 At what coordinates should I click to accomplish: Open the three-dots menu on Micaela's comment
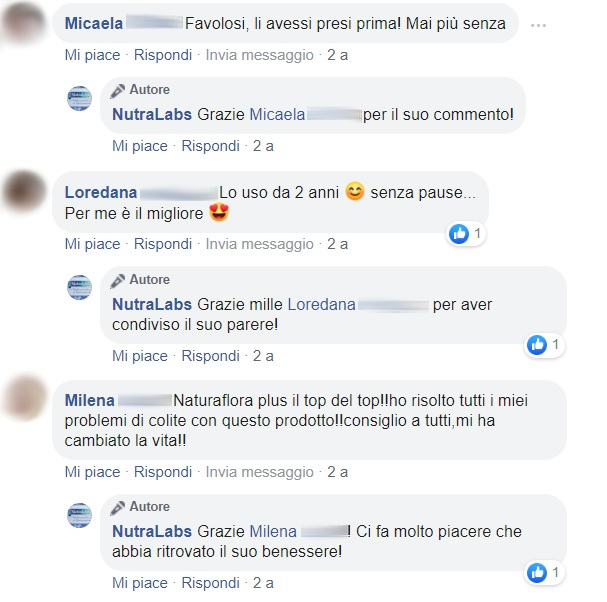coord(538,26)
